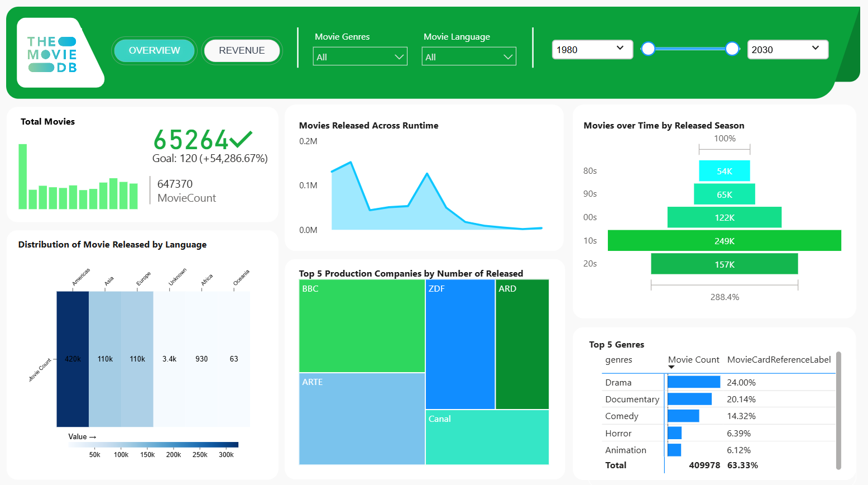Screen dimensions: 868x485
Task: Click the Top 5 Genres table scrollbar
Action: [838, 411]
